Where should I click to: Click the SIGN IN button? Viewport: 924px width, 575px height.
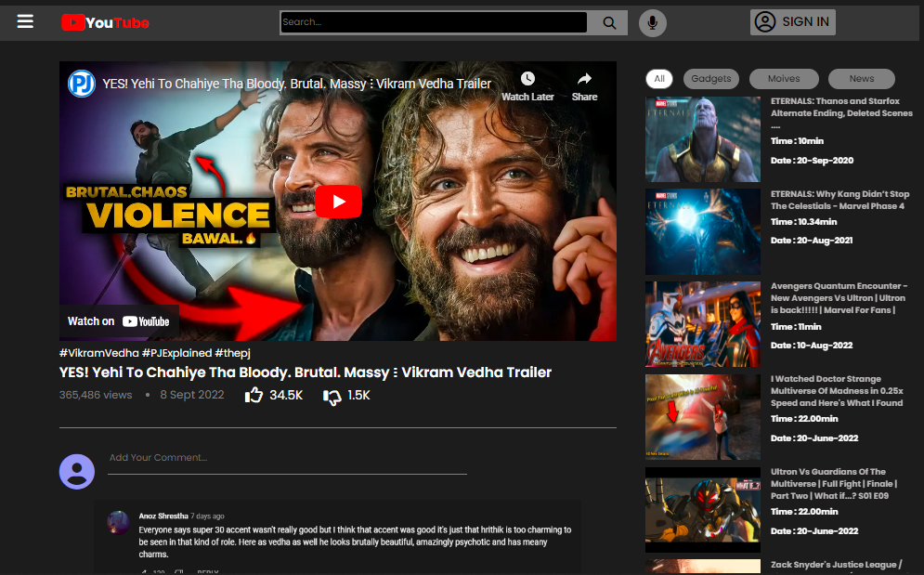point(792,22)
